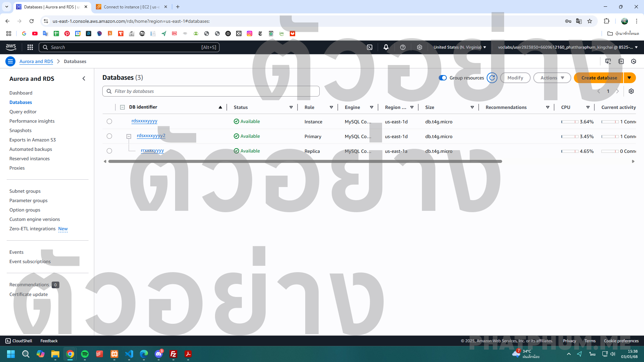The width and height of the screenshot is (644, 362).
Task: Expand the Create database split-button arrow
Action: 629,78
